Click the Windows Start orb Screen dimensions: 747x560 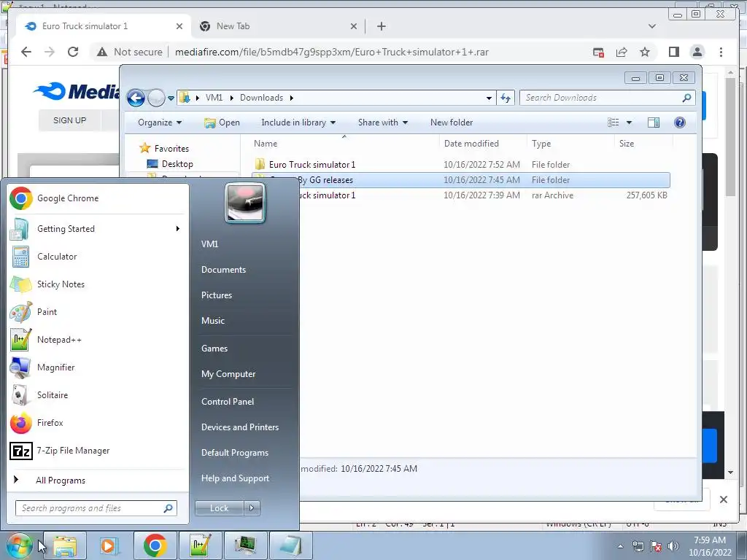[x=19, y=545]
